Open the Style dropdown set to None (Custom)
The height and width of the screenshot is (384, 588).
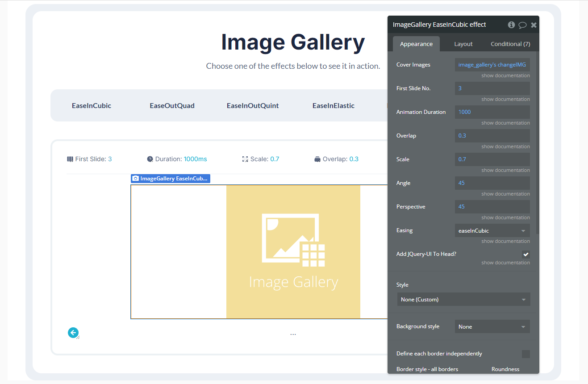point(463,299)
